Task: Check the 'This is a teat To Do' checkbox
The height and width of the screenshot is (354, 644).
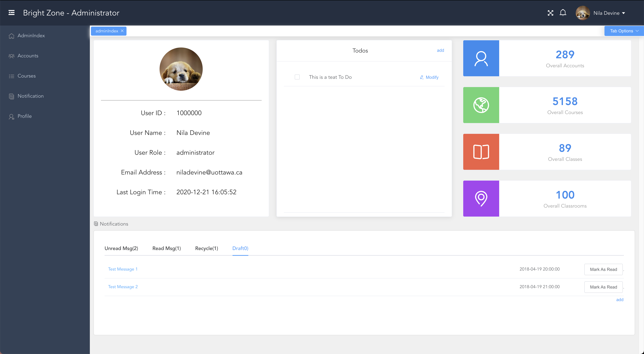Action: coord(297,77)
